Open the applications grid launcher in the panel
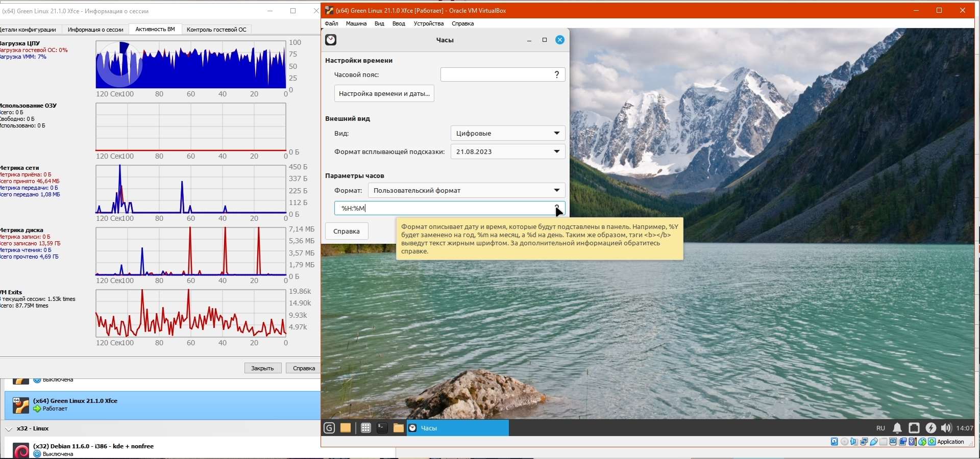The width and height of the screenshot is (980, 459). (x=365, y=428)
